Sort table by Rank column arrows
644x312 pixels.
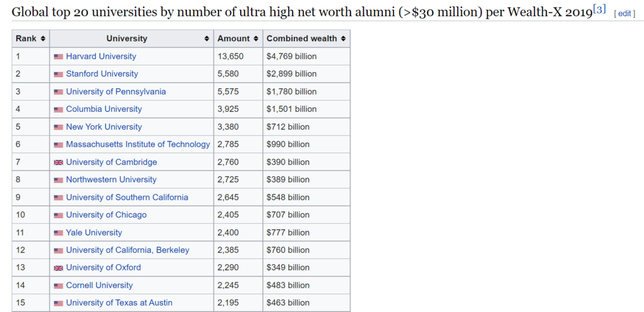pyautogui.click(x=43, y=39)
